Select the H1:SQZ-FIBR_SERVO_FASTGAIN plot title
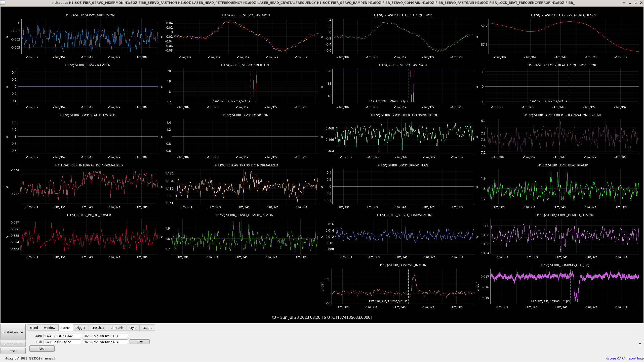Image resolution: width=644 pixels, height=362 pixels. [x=403, y=65]
